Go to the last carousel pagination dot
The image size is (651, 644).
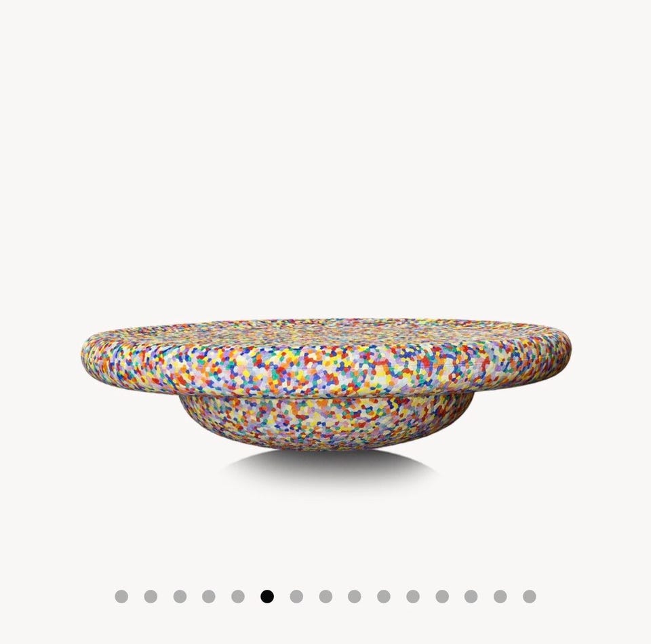530,597
